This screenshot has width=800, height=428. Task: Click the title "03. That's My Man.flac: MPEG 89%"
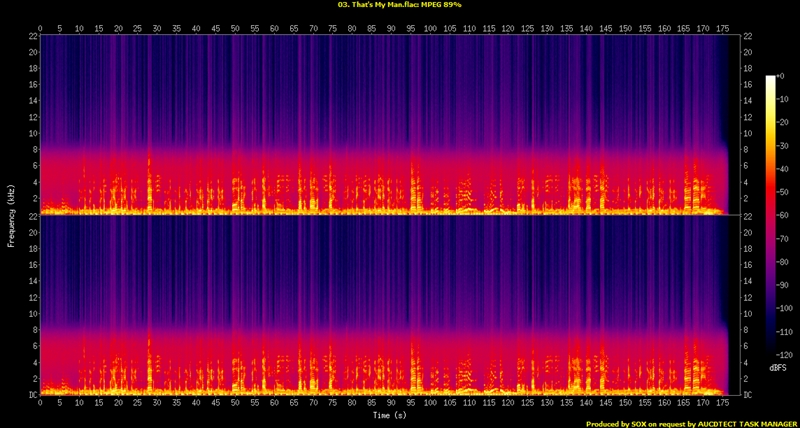pyautogui.click(x=400, y=5)
